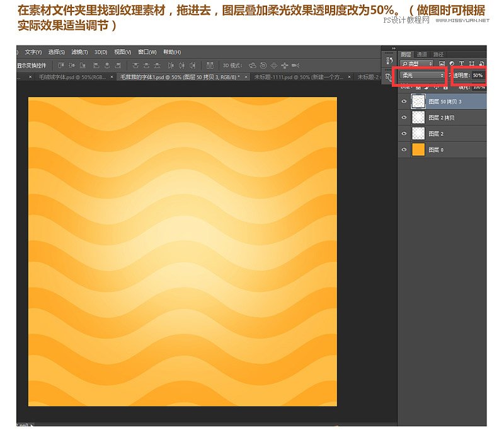504x430 pixels.
Task: Collapse panels with double-arrow icon
Action: click(394, 49)
